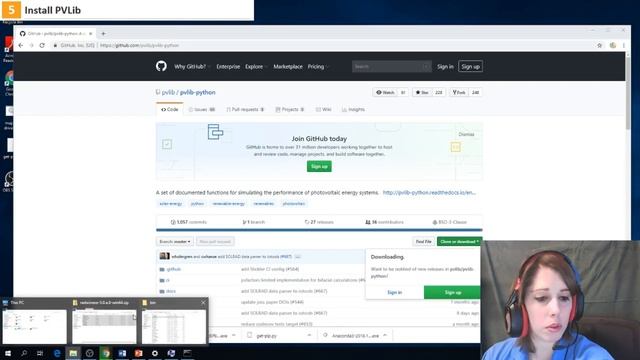
Task: Open the pvlib-python.readthedocs.io link
Action: click(x=429, y=193)
